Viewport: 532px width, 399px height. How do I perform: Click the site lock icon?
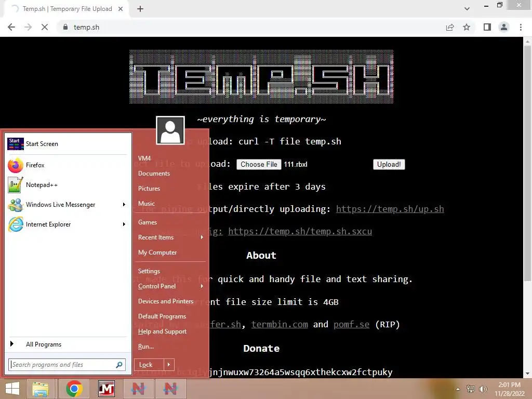pos(65,27)
